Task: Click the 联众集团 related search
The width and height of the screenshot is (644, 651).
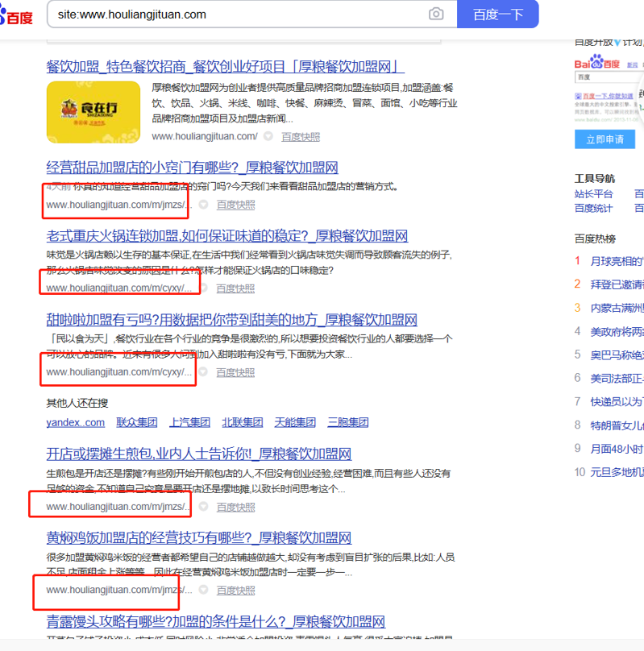Action: pos(137,422)
